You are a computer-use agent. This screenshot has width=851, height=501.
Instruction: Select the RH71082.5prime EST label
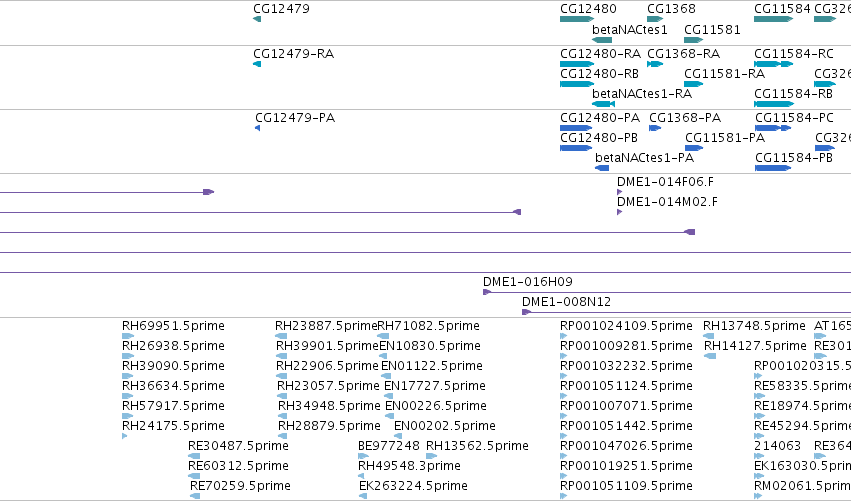coord(428,326)
